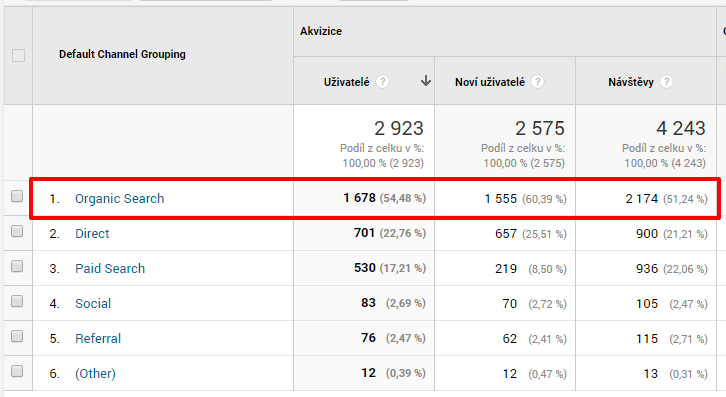The height and width of the screenshot is (397, 726).
Task: Open the Paid Search channel link
Action: [110, 269]
